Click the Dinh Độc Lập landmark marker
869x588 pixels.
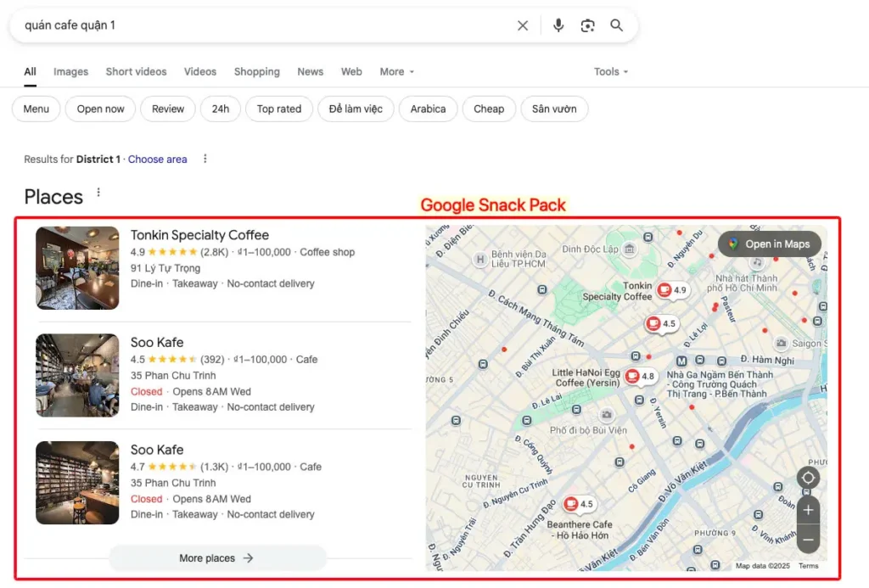click(629, 249)
